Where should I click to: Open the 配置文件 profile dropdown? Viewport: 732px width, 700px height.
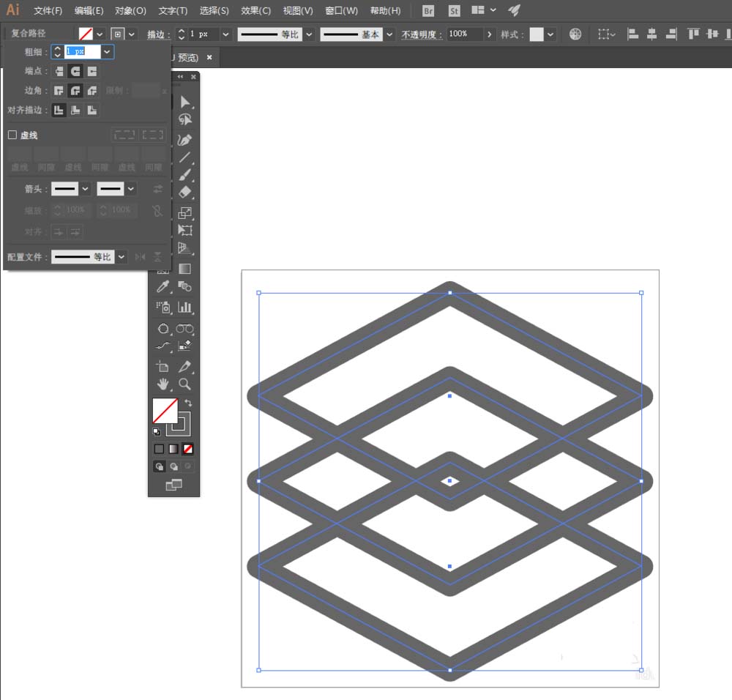click(x=122, y=257)
